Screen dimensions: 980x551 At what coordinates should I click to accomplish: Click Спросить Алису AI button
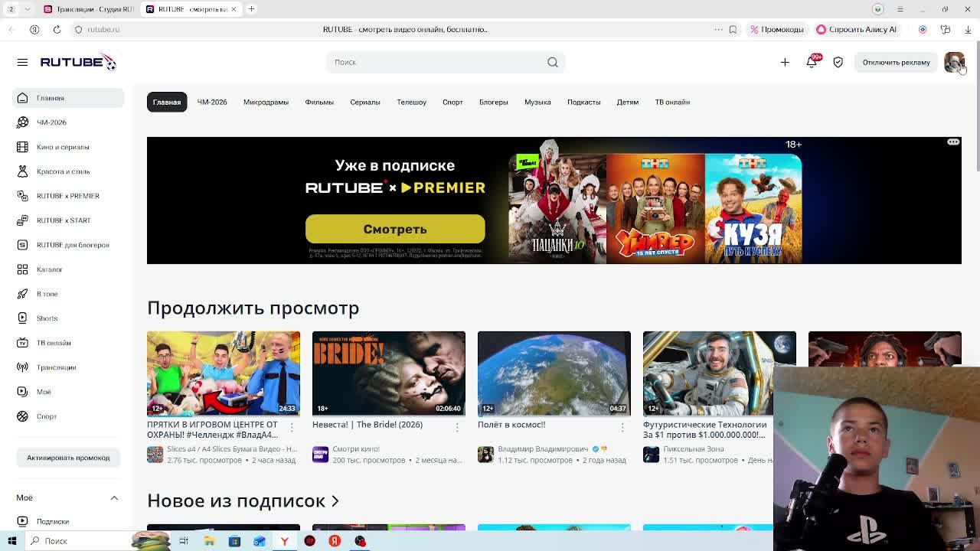pos(856,29)
